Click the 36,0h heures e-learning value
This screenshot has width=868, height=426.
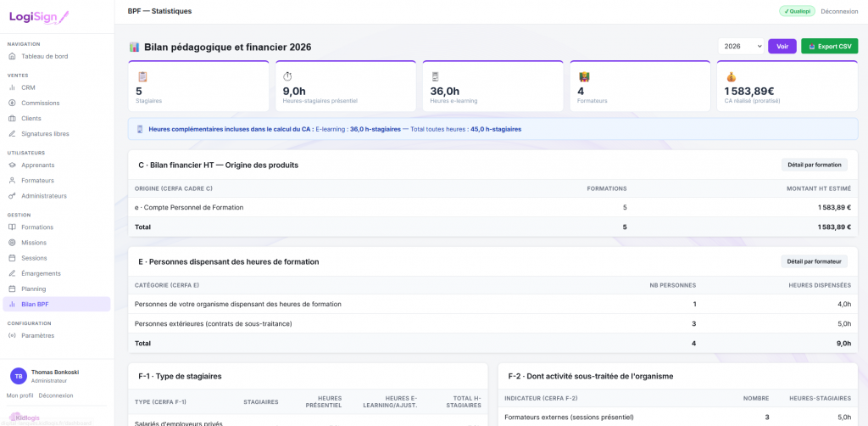tap(445, 92)
